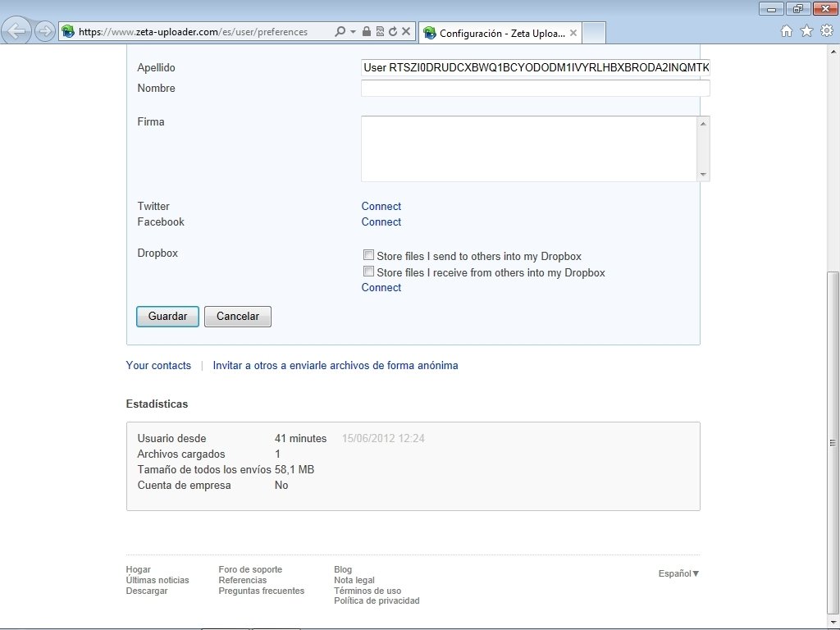The height and width of the screenshot is (630, 840).
Task: Save preferences with Guardar
Action: pyautogui.click(x=167, y=317)
